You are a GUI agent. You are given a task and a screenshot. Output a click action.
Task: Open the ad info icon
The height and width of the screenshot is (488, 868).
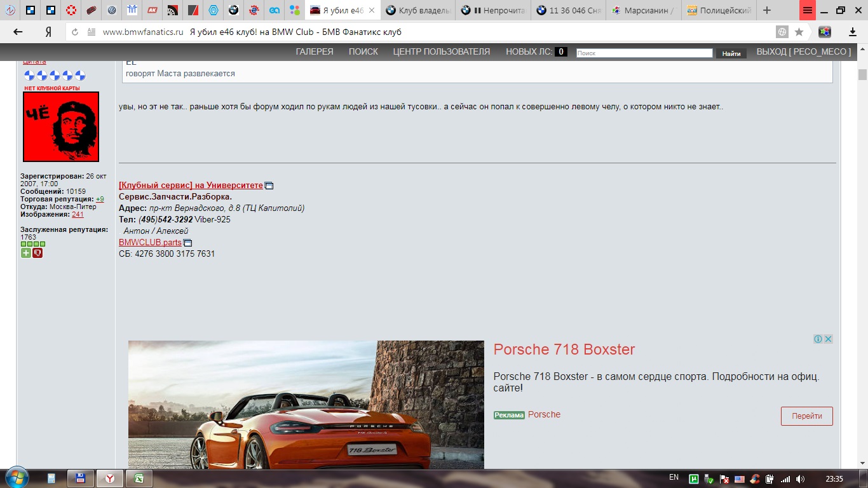pyautogui.click(x=818, y=339)
